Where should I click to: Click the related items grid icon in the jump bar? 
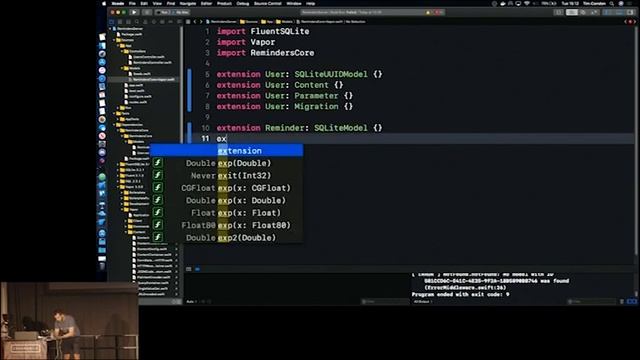pos(188,22)
